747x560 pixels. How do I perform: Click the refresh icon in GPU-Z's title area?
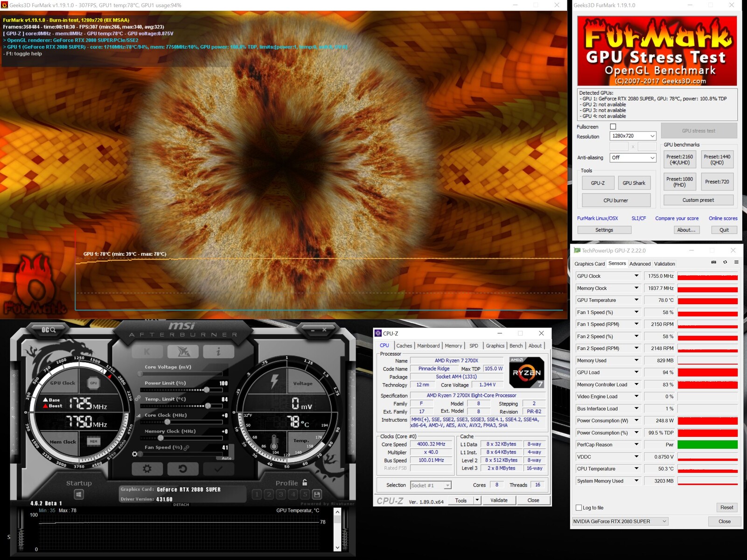725,262
